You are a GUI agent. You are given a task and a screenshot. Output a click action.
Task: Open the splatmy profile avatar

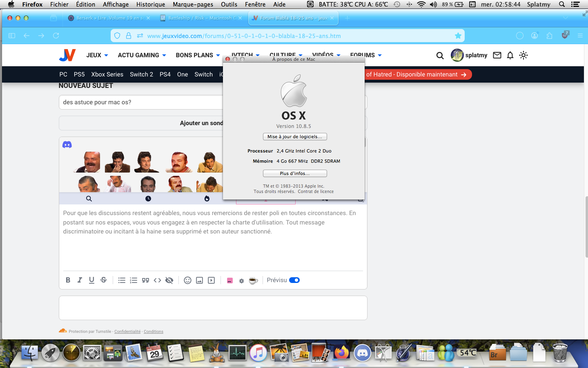pyautogui.click(x=457, y=55)
